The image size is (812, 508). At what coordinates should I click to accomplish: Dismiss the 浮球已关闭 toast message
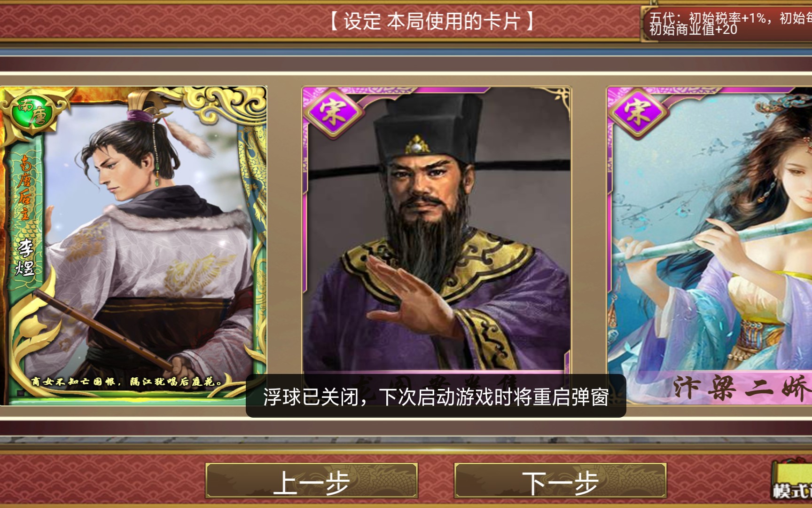click(x=436, y=396)
